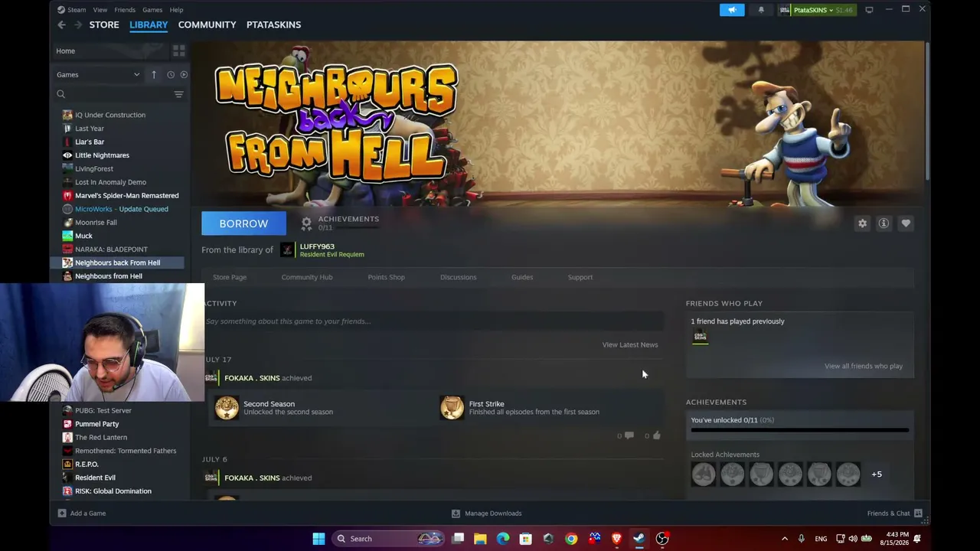This screenshot has height=551, width=980.
Task: Open the library collections grid view icon
Action: click(179, 51)
